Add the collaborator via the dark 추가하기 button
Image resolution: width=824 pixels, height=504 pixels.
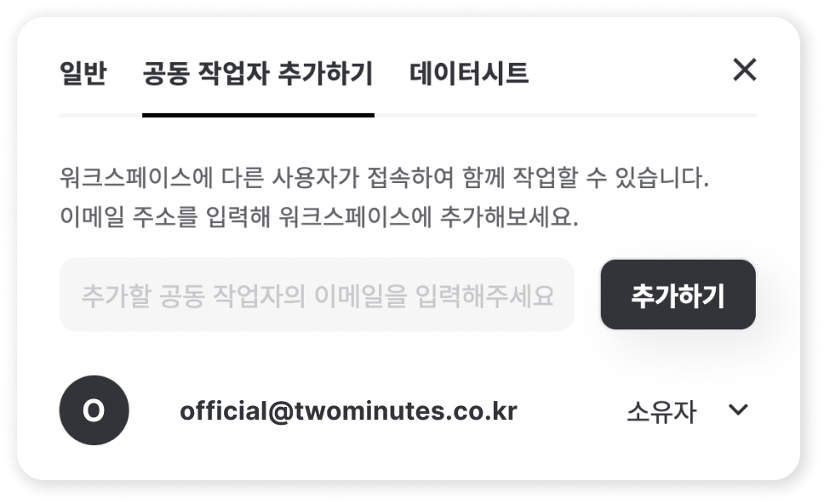point(678,295)
